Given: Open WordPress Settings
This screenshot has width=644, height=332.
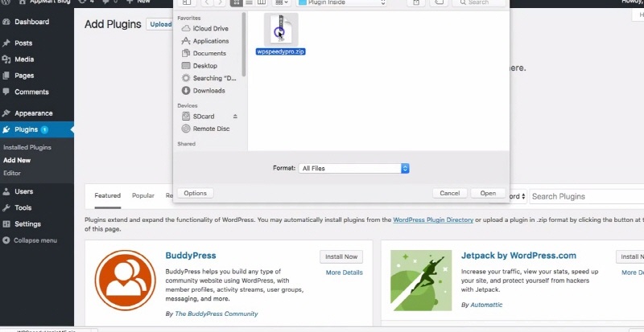Looking at the screenshot, I should click(27, 224).
